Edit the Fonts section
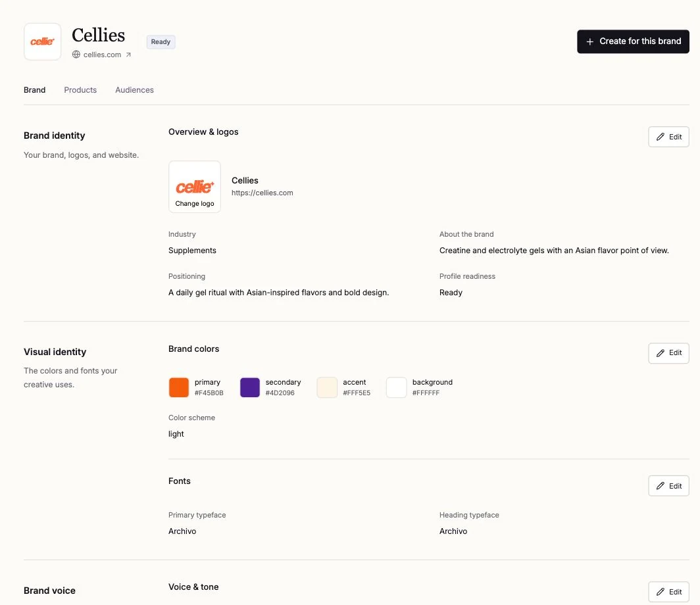This screenshot has width=700, height=605. pos(668,486)
